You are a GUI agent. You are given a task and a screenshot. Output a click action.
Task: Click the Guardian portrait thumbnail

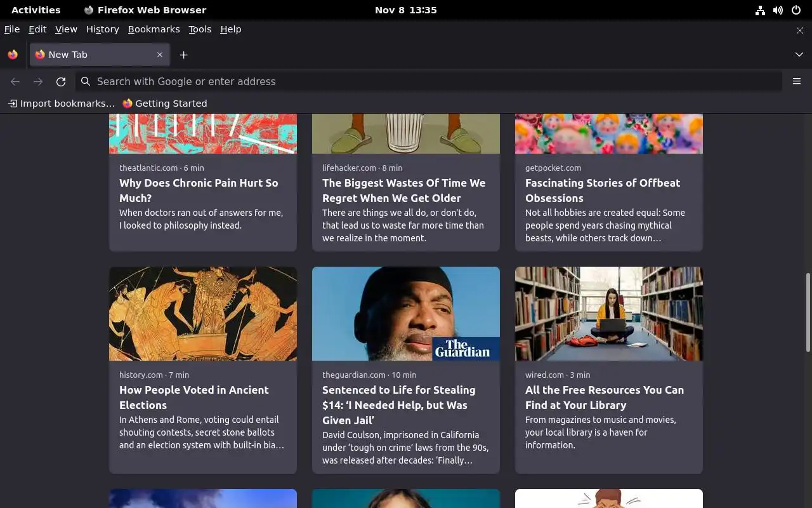(406, 314)
